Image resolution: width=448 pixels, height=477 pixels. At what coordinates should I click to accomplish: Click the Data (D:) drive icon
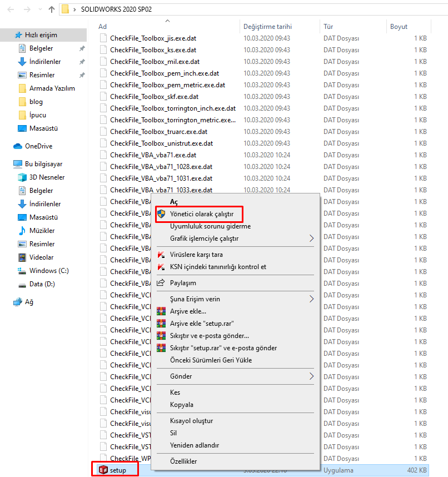click(22, 285)
